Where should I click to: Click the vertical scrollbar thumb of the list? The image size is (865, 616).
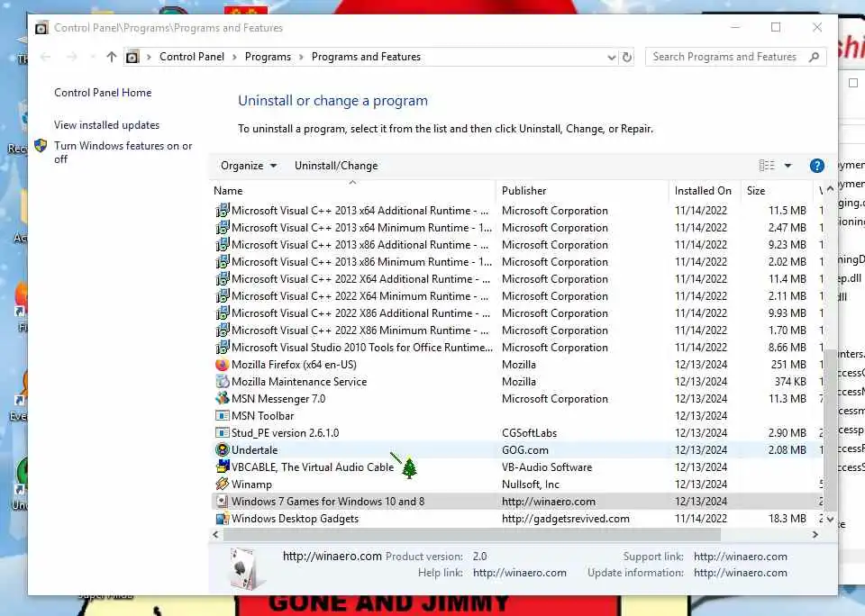point(830,430)
